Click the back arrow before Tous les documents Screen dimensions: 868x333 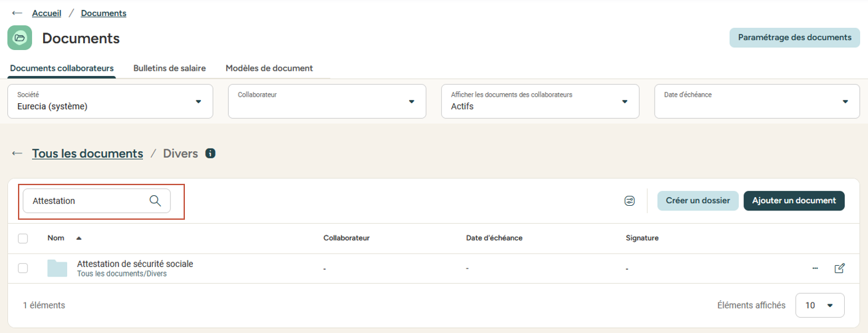[17, 154]
